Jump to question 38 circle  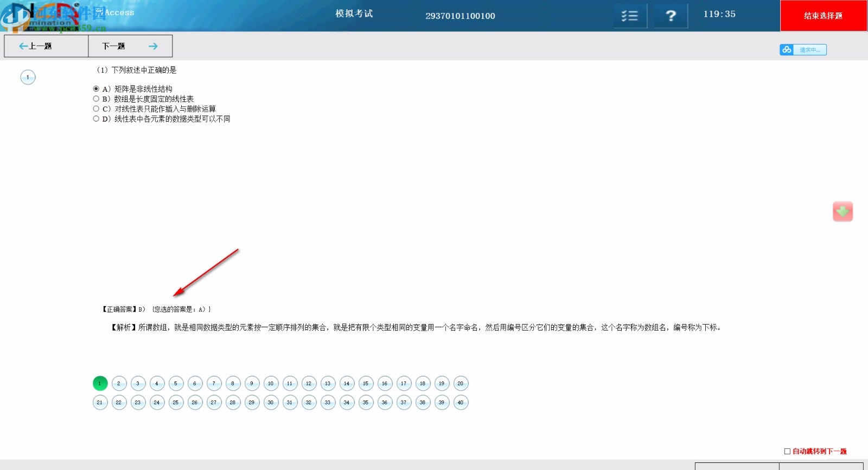pyautogui.click(x=423, y=403)
